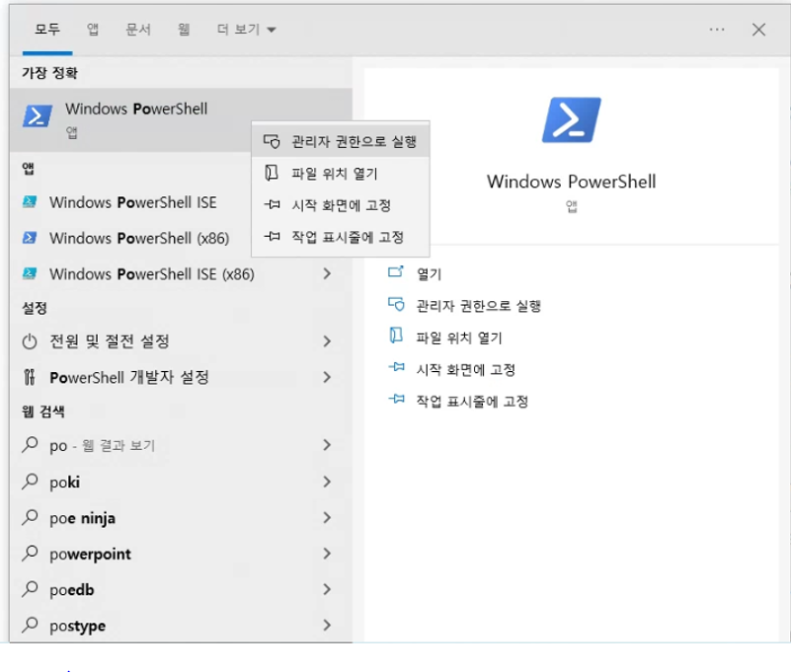Click 열기 in the preview pane
Screen dimensions: 791x672
pyautogui.click(x=429, y=274)
